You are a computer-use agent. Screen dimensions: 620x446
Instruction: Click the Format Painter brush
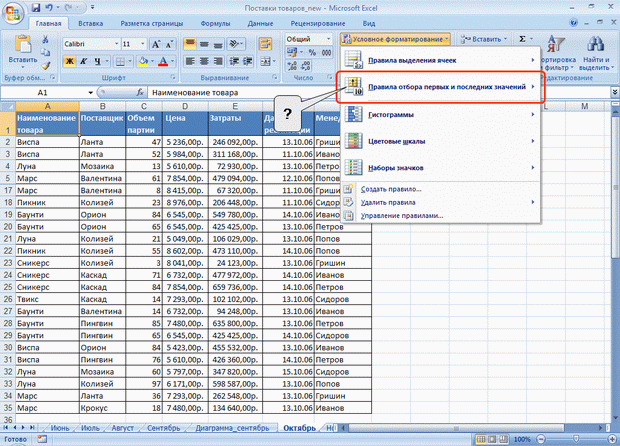pos(45,66)
